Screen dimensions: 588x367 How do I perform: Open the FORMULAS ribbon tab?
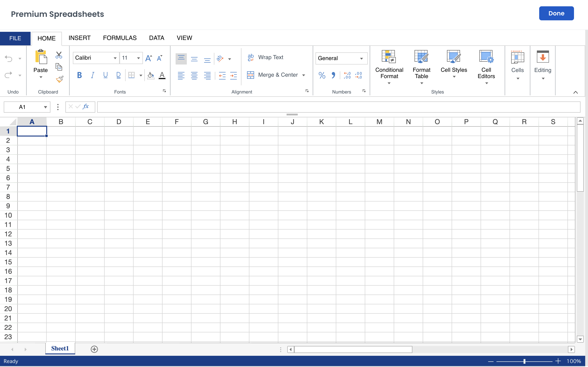click(x=120, y=38)
